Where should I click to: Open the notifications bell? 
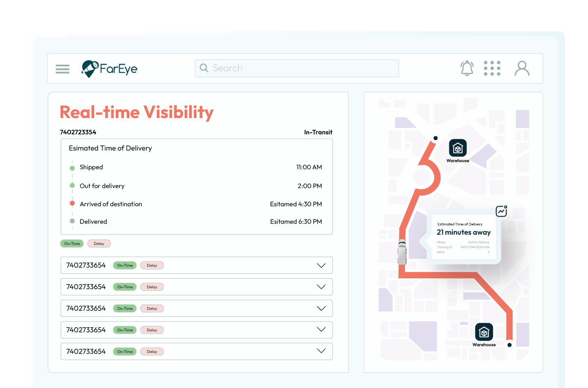pyautogui.click(x=467, y=68)
